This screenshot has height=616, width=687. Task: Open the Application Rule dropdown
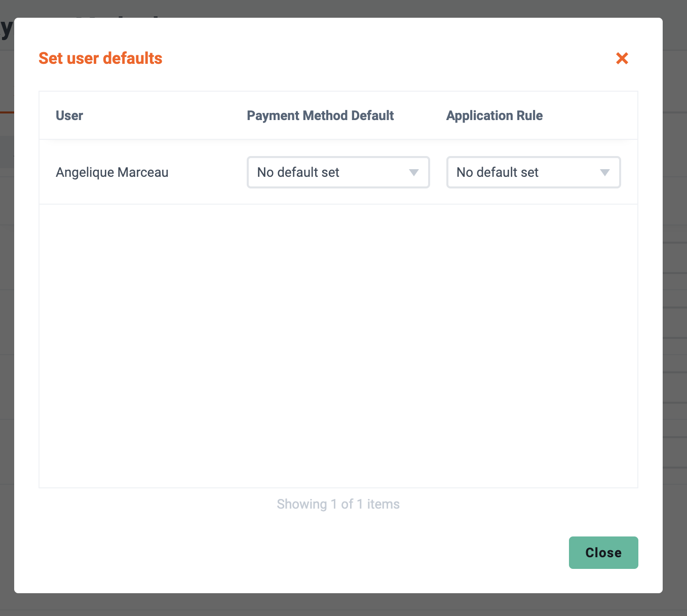533,172
